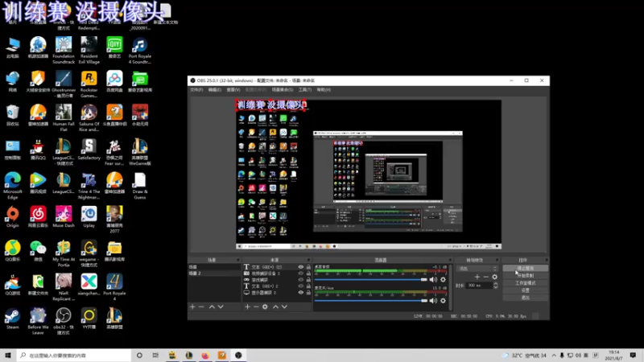Open OBS 设置 settings button
Screen dimensions: 644x362
click(525, 290)
